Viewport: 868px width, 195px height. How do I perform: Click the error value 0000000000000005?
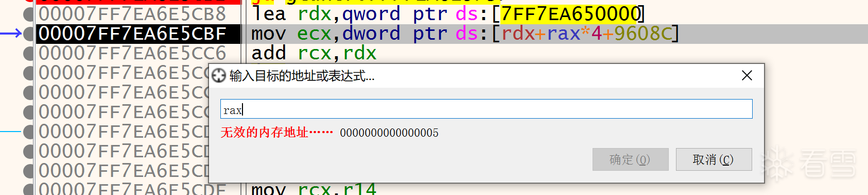click(389, 133)
